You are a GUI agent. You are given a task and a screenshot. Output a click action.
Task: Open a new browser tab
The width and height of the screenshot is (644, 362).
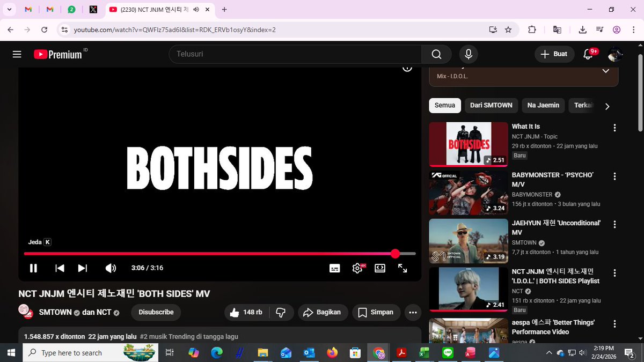[224, 9]
